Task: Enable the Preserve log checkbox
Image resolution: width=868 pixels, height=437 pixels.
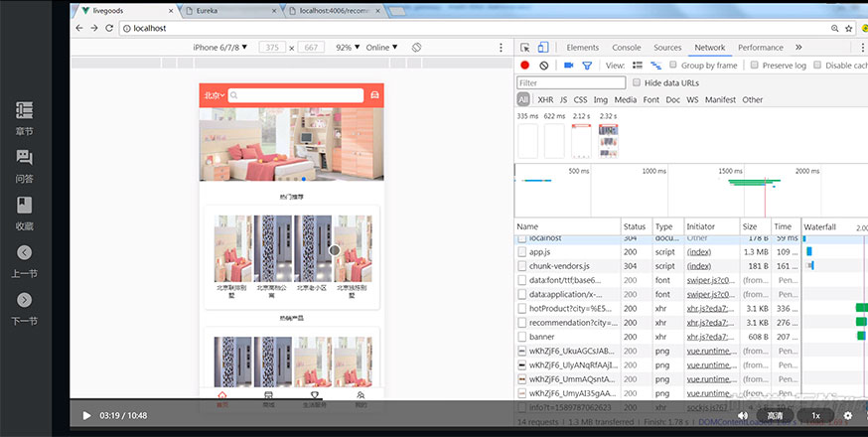Action: point(756,66)
